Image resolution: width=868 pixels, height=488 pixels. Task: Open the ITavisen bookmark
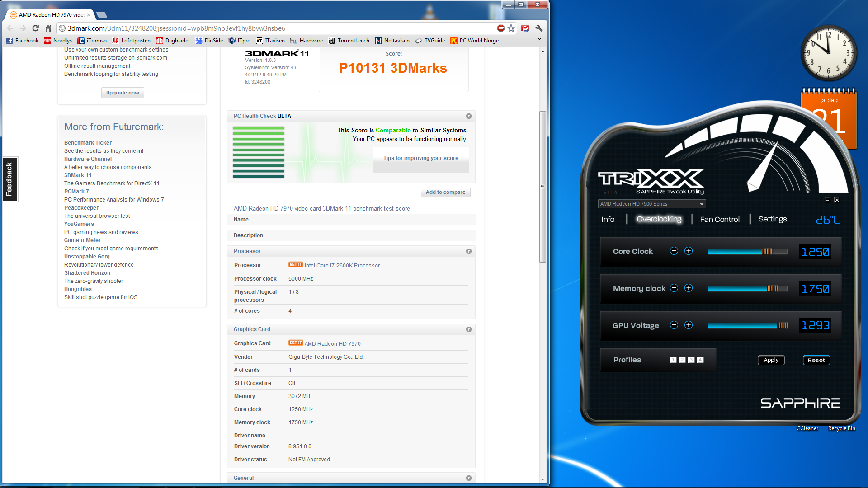pyautogui.click(x=270, y=41)
